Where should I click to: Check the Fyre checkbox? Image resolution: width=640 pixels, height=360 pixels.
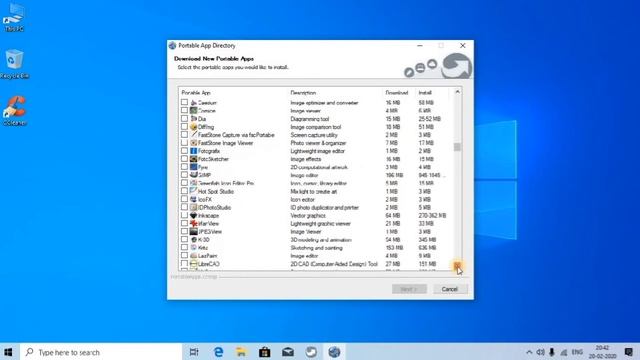[184, 167]
